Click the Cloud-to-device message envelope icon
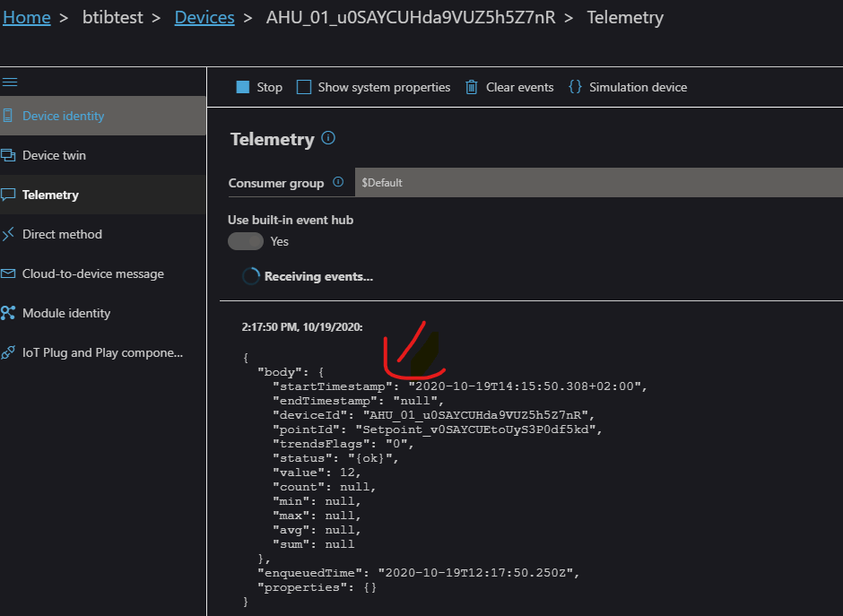Screen dimensions: 843x616 [x=8, y=273]
